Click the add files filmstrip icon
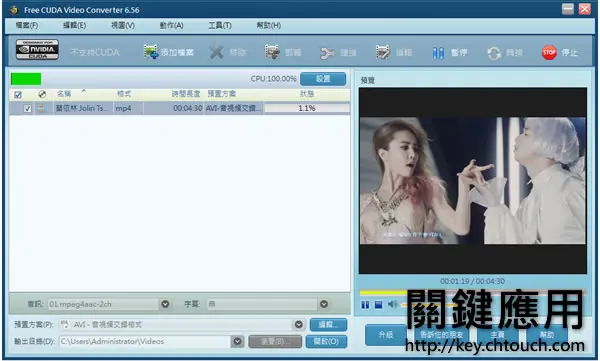 151,52
